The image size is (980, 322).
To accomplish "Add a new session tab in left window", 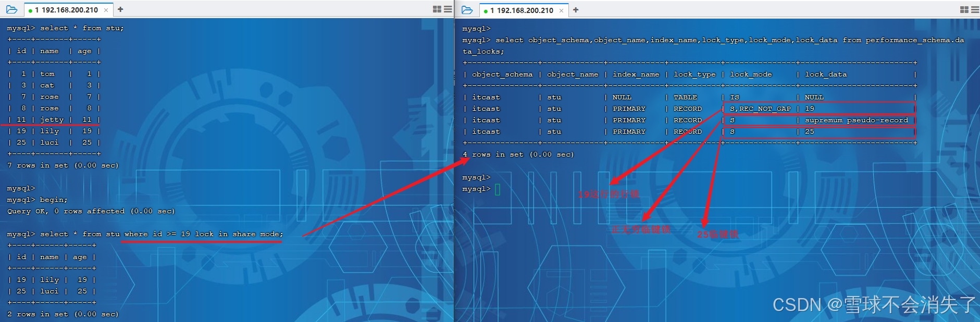I will pyautogui.click(x=120, y=9).
